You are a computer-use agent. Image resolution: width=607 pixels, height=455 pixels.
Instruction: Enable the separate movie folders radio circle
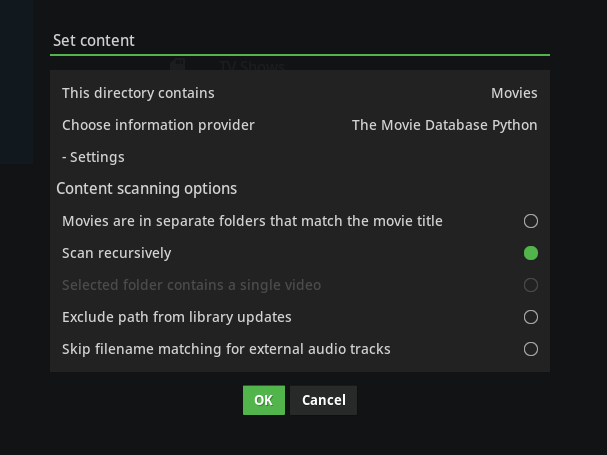(x=530, y=221)
